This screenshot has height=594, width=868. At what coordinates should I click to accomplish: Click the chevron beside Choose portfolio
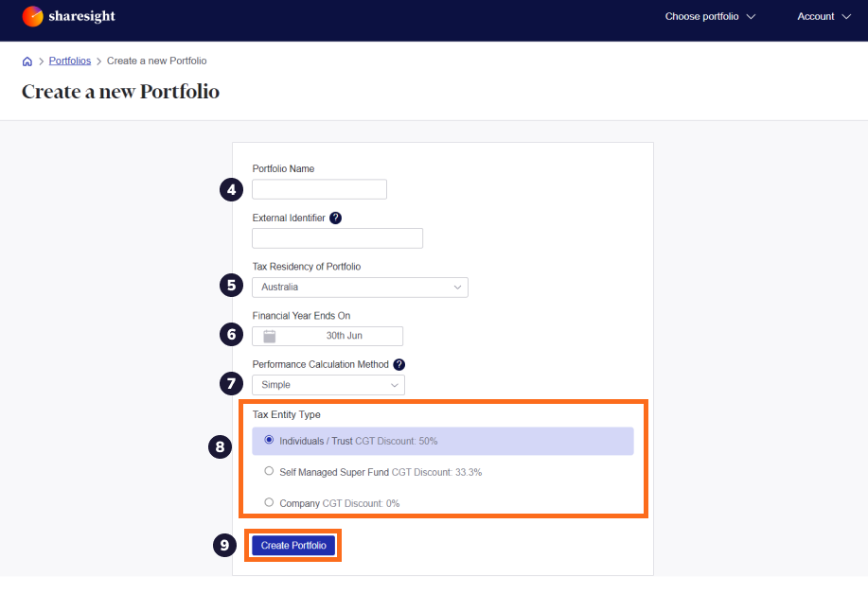coord(752,16)
